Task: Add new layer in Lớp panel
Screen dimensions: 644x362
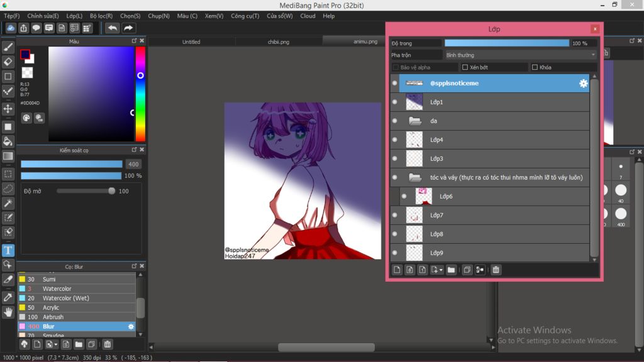Action: (x=397, y=270)
